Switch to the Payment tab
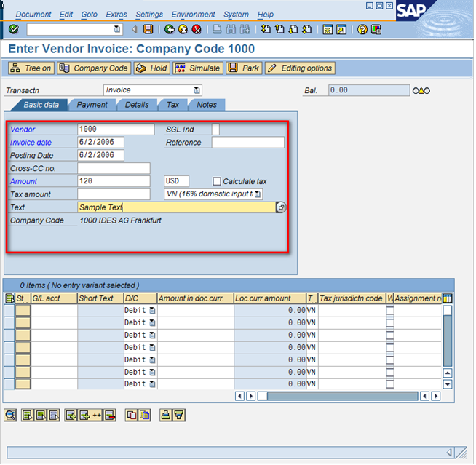 [92, 105]
